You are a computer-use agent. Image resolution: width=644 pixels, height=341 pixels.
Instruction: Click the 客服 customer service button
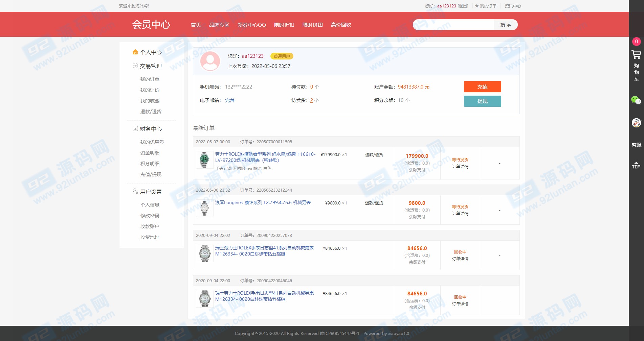[x=636, y=145]
